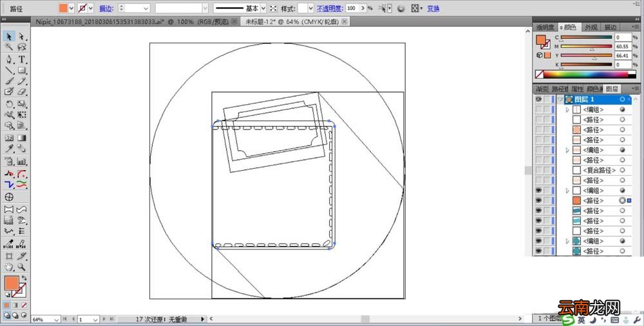The height and width of the screenshot is (326, 644).
Task: Select the Artboard tool
Action: pyautogui.click(x=9, y=256)
